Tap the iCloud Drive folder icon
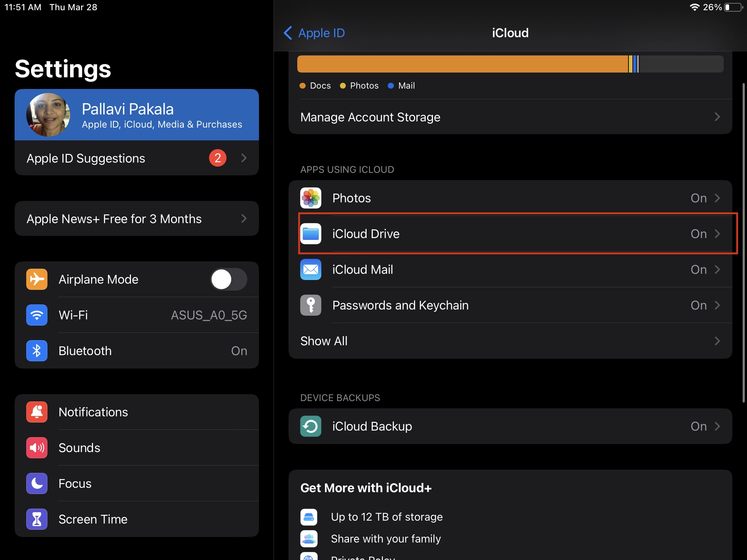This screenshot has width=747, height=560. point(310,234)
